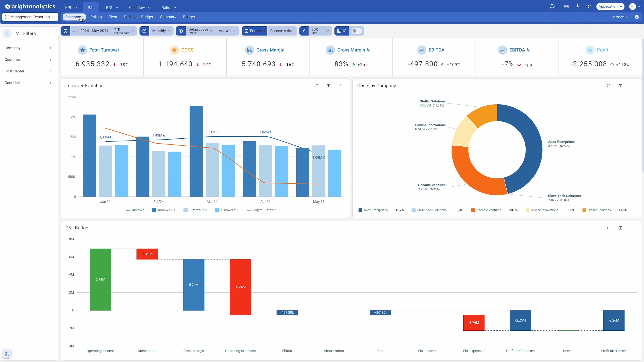Screen dimensions: 644x362
Task: Expand Turnover Evolution to fullscreen
Action: [317, 86]
